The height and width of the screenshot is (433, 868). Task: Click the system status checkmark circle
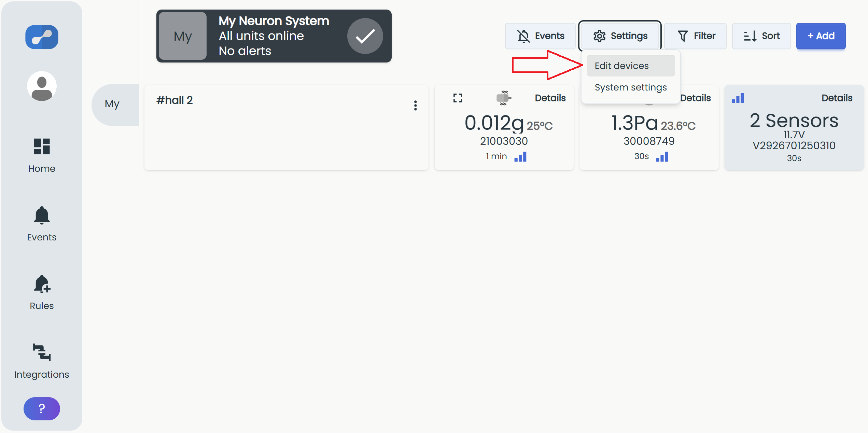[365, 36]
